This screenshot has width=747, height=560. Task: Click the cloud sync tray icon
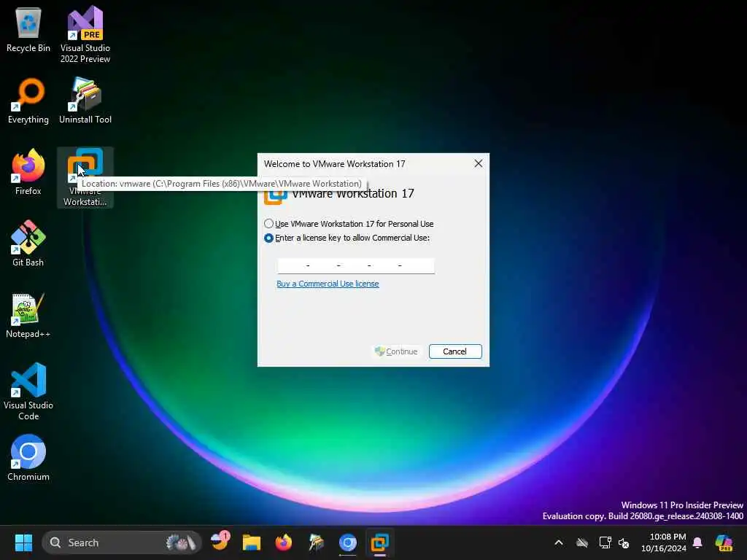click(x=581, y=542)
